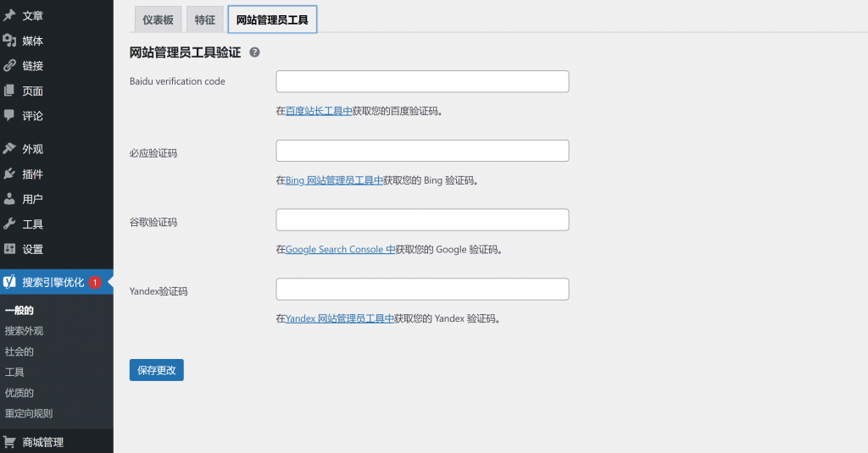Click the 保存更改 button
This screenshot has width=868, height=453.
click(x=157, y=370)
